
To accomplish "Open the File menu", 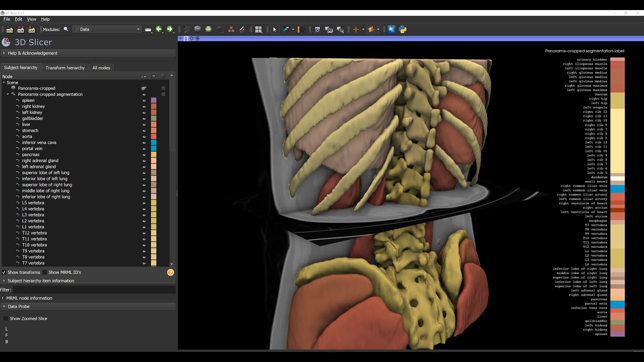I will click(x=7, y=19).
